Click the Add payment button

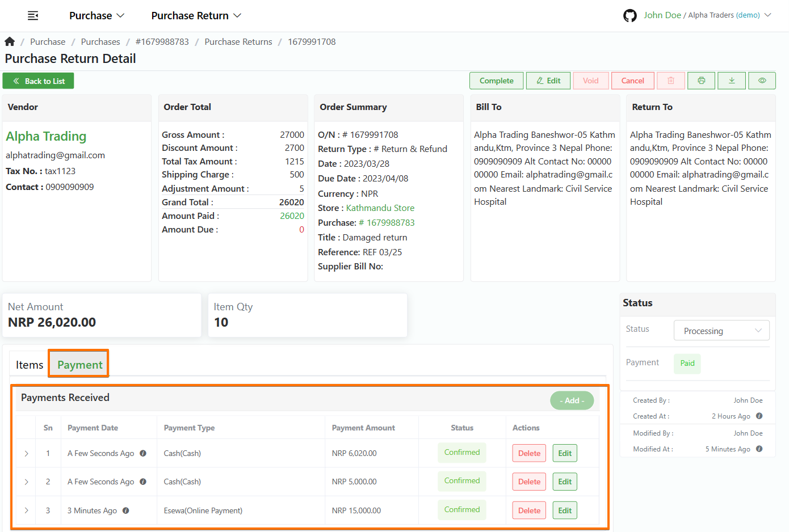[x=572, y=400]
